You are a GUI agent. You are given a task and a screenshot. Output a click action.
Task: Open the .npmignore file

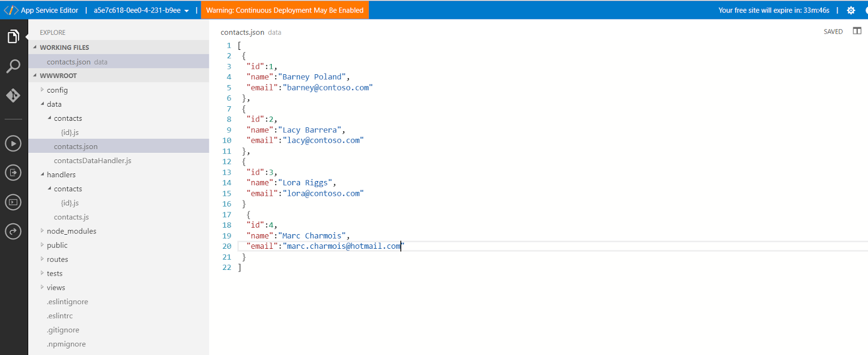pyautogui.click(x=66, y=344)
